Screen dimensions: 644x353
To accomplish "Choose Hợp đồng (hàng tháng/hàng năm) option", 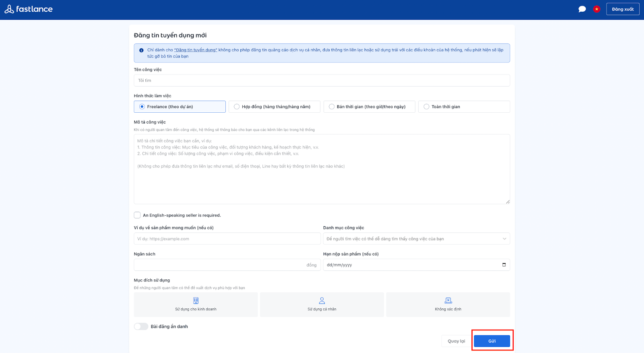I will (237, 107).
